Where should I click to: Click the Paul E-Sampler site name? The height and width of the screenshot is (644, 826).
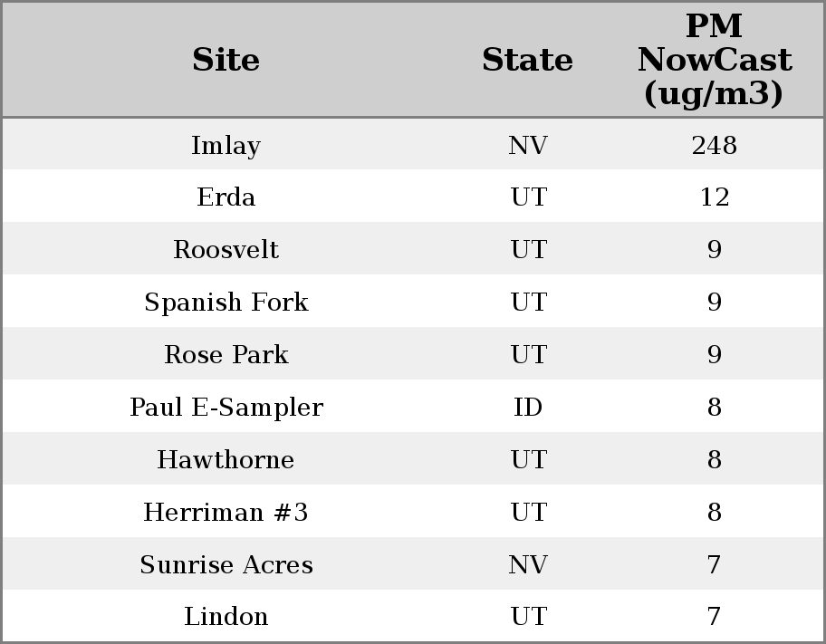(x=226, y=408)
